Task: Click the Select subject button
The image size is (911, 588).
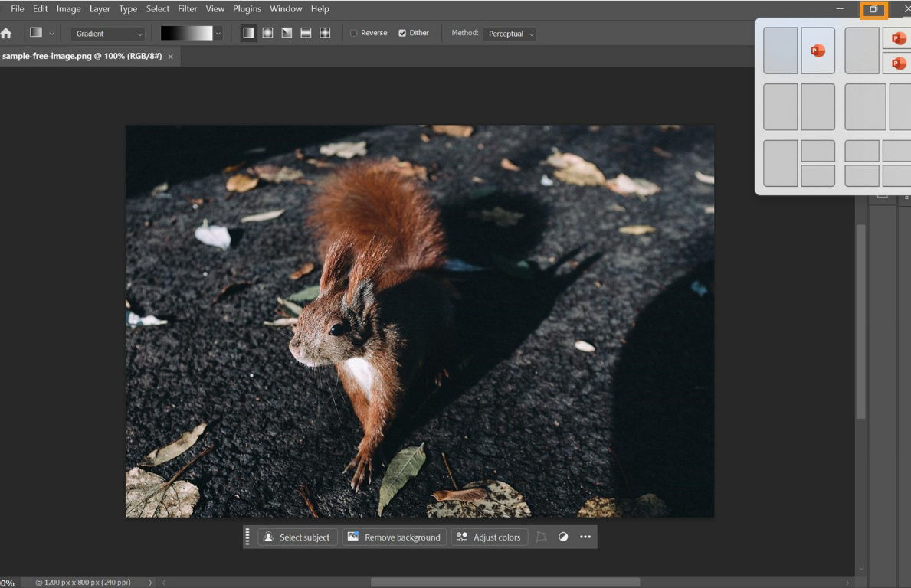Action: (x=297, y=537)
